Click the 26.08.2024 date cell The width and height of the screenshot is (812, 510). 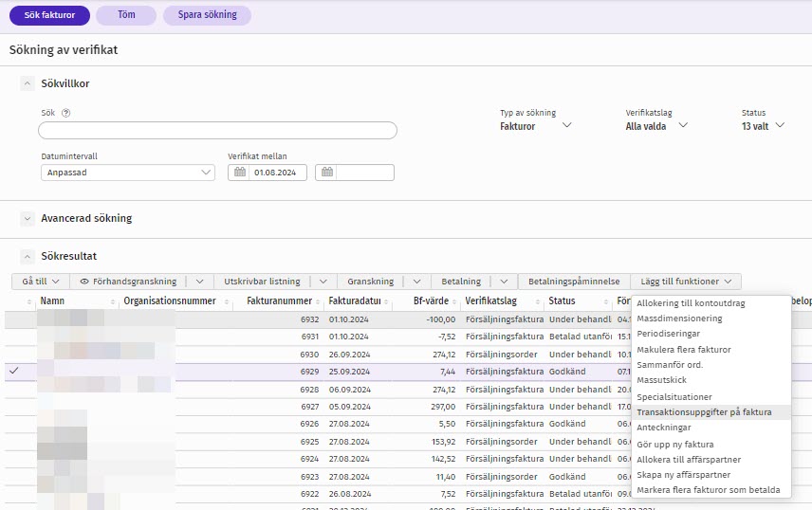point(349,494)
